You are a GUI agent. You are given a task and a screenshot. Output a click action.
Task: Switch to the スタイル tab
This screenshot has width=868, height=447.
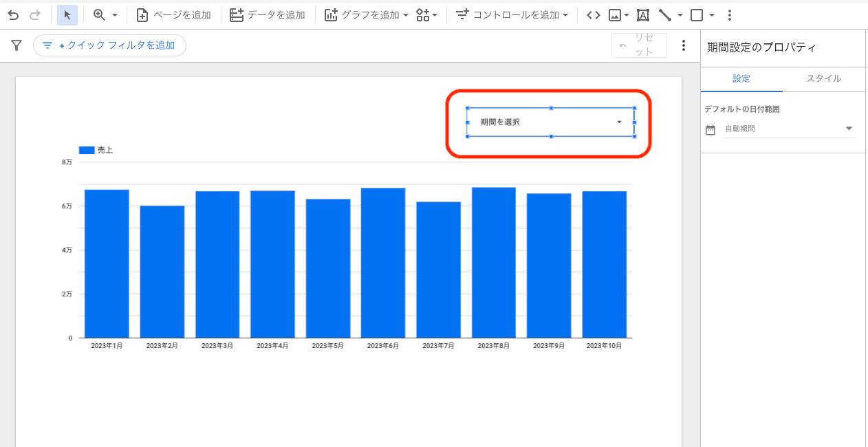click(823, 78)
